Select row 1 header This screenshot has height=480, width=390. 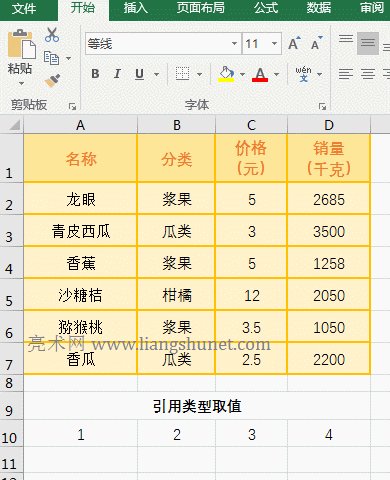coord(12,158)
